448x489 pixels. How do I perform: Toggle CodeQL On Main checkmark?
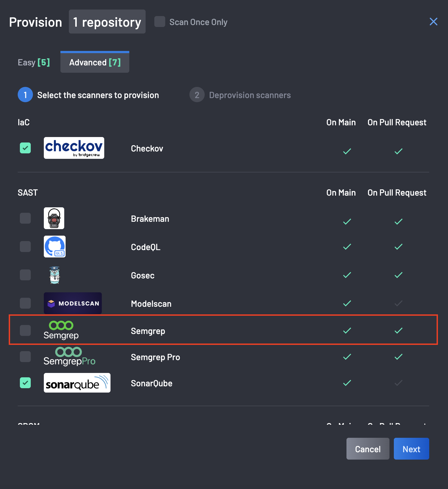[347, 247]
